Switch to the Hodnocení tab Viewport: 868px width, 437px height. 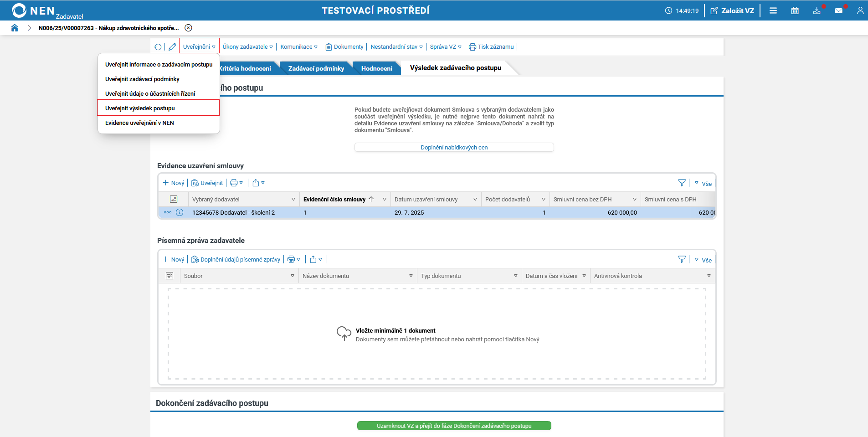(x=376, y=67)
